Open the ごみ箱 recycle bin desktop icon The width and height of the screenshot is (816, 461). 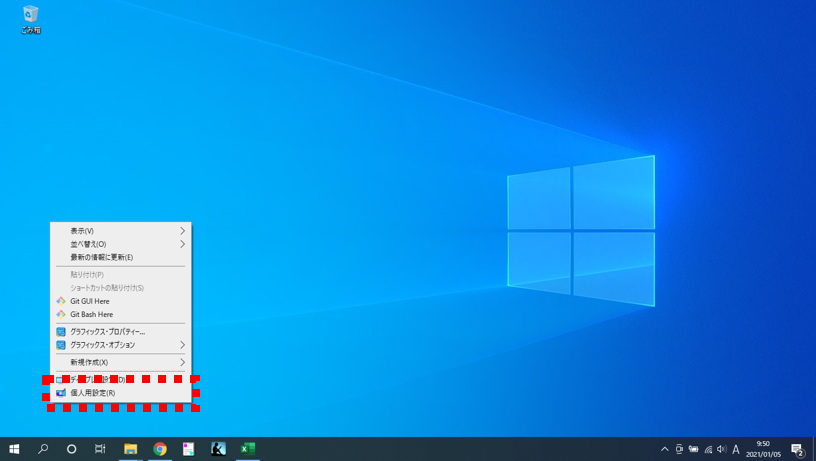(x=31, y=20)
